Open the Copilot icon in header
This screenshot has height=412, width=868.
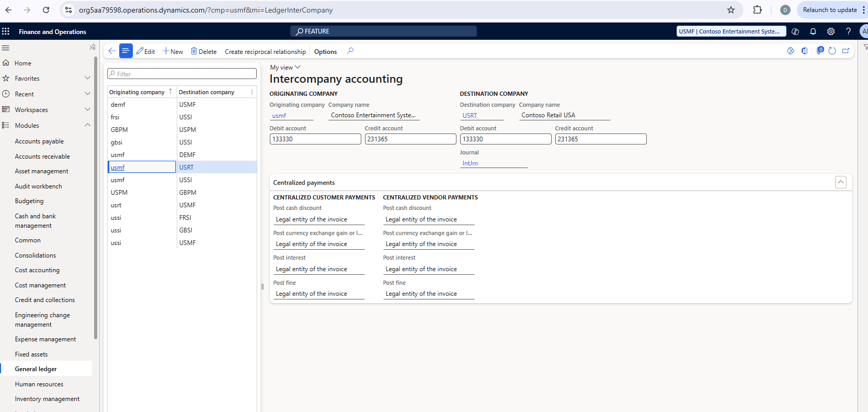(795, 31)
